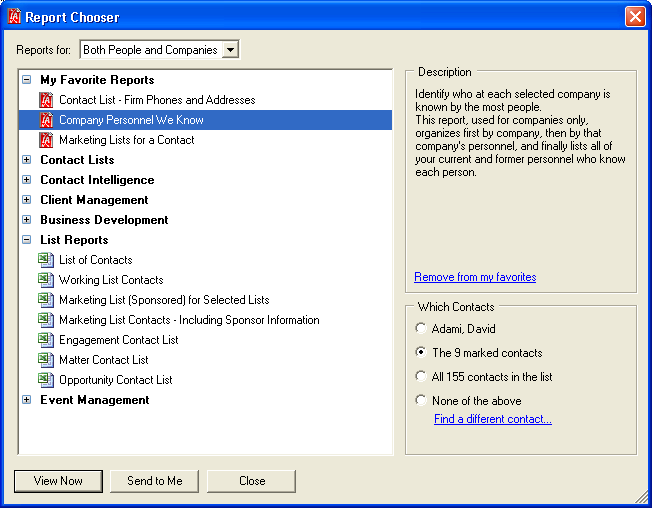Click the List Reports heading label
The image size is (652, 508).
pyautogui.click(x=74, y=239)
